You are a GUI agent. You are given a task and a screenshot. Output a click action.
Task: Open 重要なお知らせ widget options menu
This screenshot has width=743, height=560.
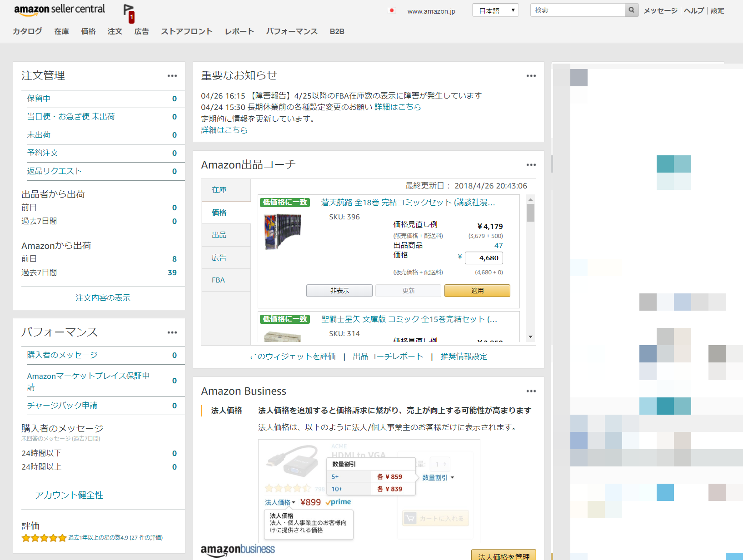tap(531, 76)
